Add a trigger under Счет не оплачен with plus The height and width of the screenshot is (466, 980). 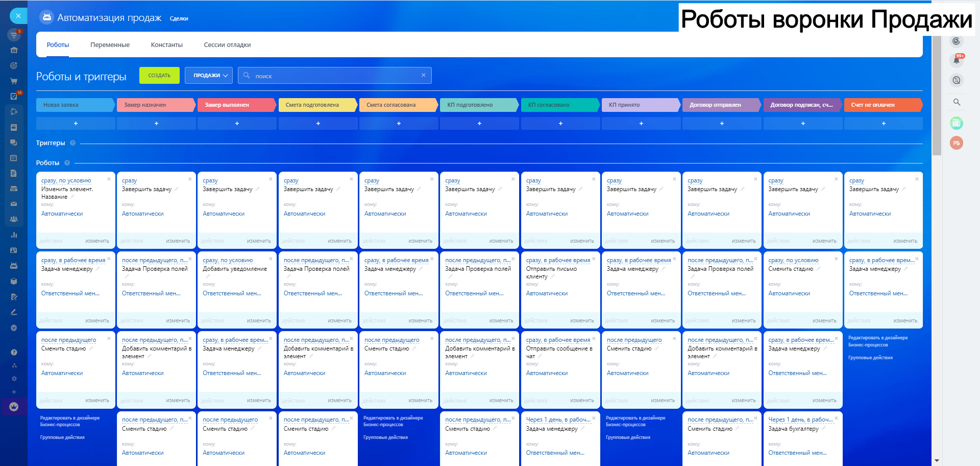(884, 123)
